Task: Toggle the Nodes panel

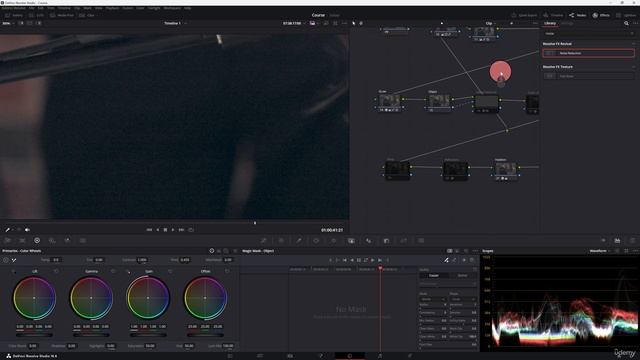Action: [x=578, y=15]
